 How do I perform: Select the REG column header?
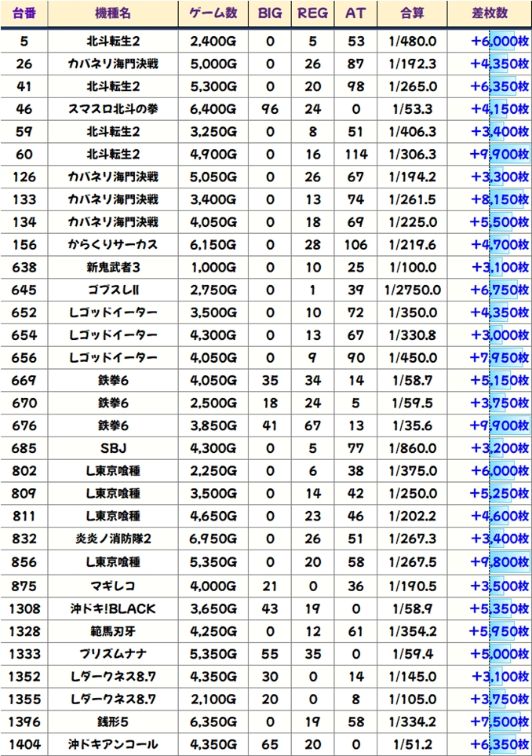click(313, 13)
